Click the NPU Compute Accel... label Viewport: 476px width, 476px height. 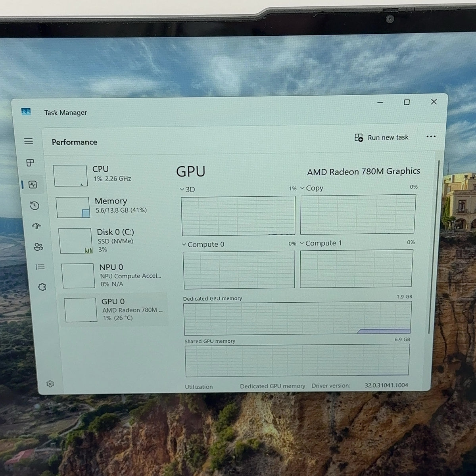coord(131,276)
